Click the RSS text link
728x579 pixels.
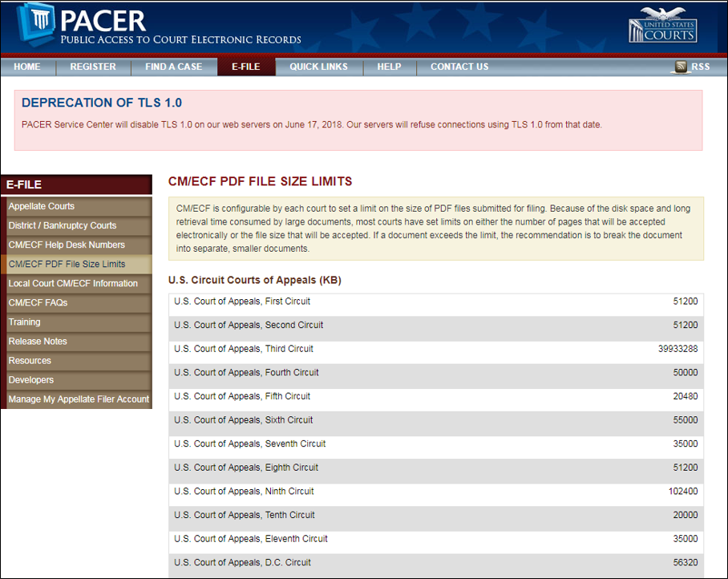point(700,67)
